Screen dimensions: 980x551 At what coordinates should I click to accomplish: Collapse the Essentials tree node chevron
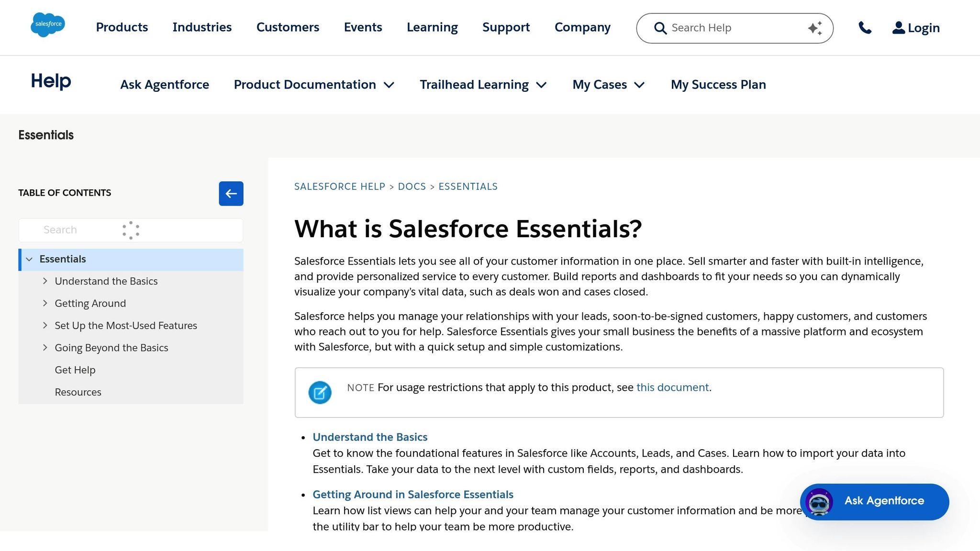[x=29, y=259]
